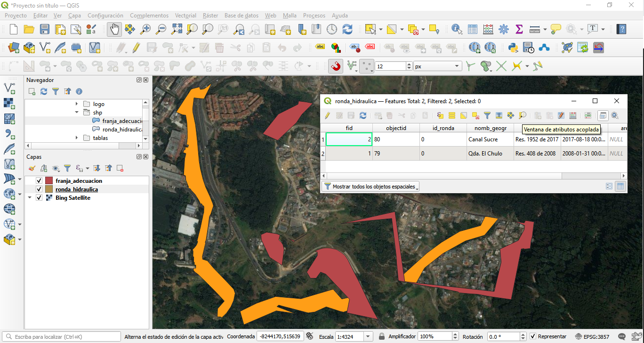Viewport: 644px width, 343px height.
Task: Click filter funnel icon in attribute table toolbar
Action: [487, 115]
